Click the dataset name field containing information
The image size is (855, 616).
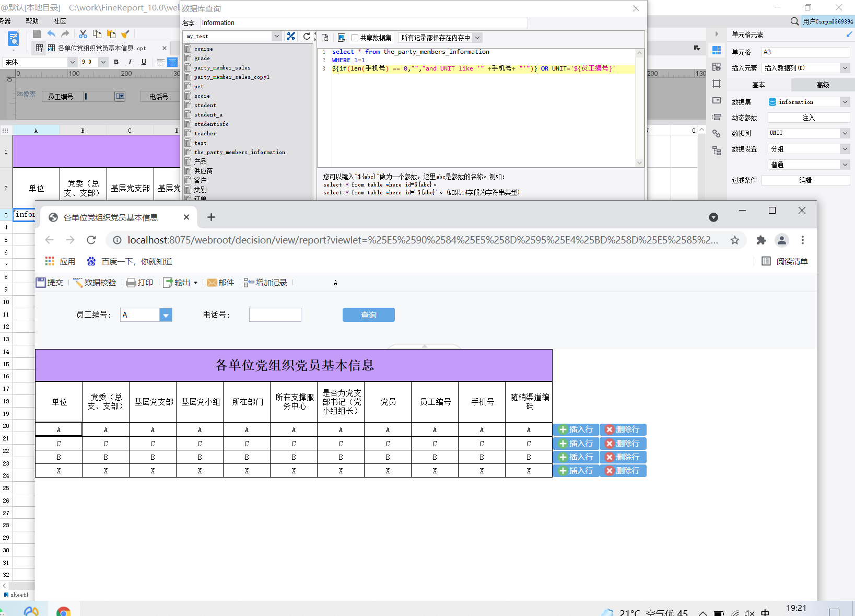pos(364,23)
